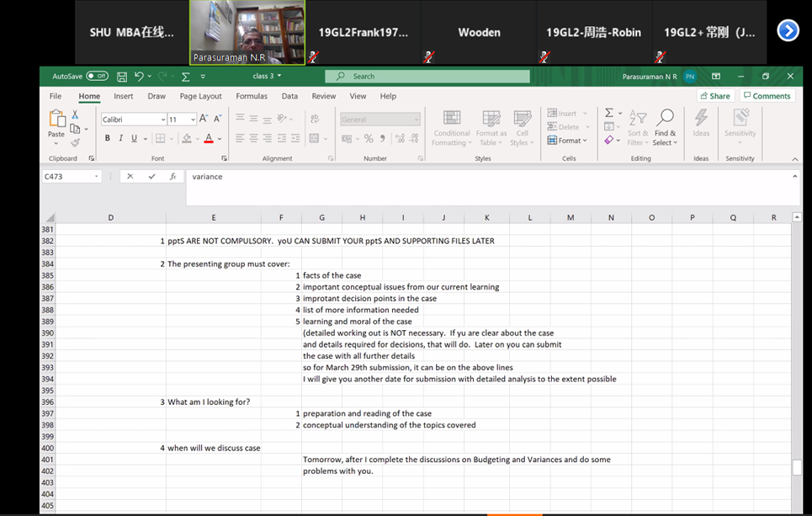812x516 pixels.
Task: Cut the selection with the scissors icon
Action: pos(75,114)
